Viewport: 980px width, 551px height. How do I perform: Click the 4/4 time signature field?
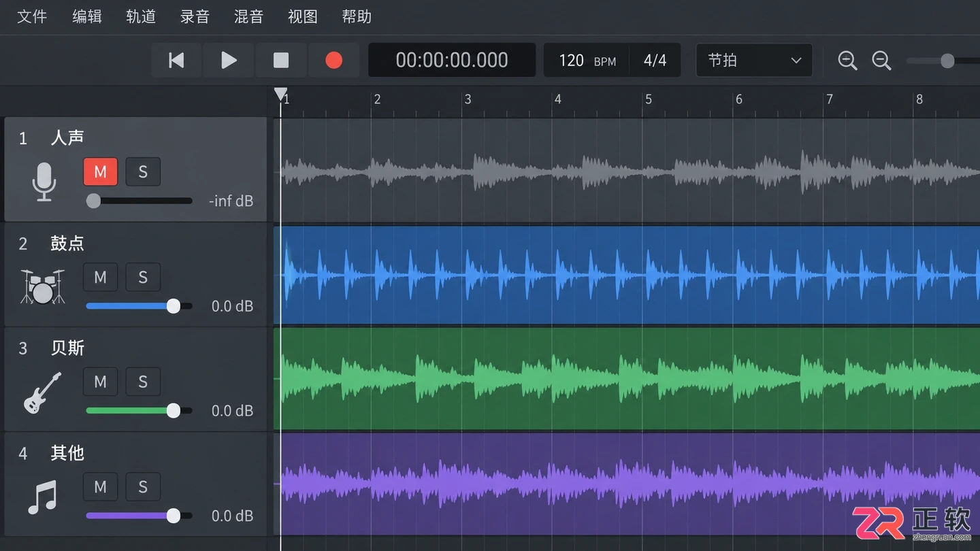coord(655,61)
